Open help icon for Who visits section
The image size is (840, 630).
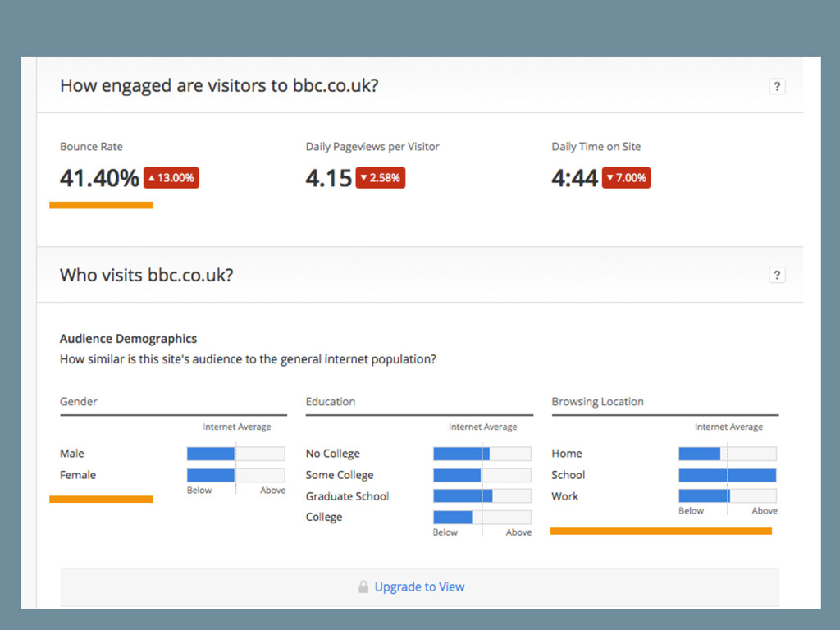(777, 275)
